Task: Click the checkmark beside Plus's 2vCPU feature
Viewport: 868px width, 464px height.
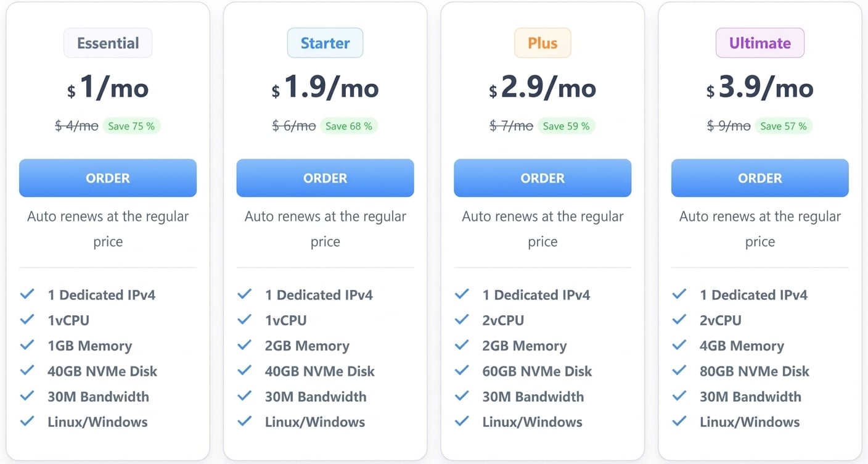Action: click(462, 320)
